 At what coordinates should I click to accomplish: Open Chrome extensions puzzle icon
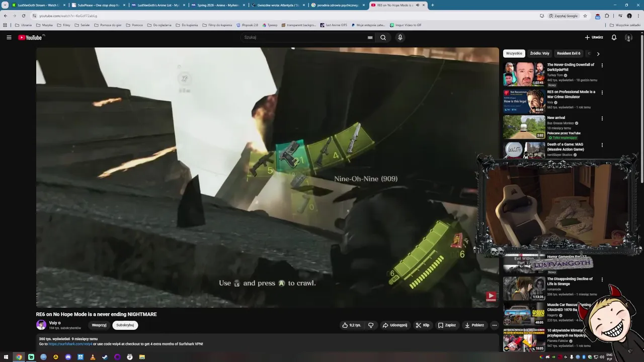tap(607, 16)
